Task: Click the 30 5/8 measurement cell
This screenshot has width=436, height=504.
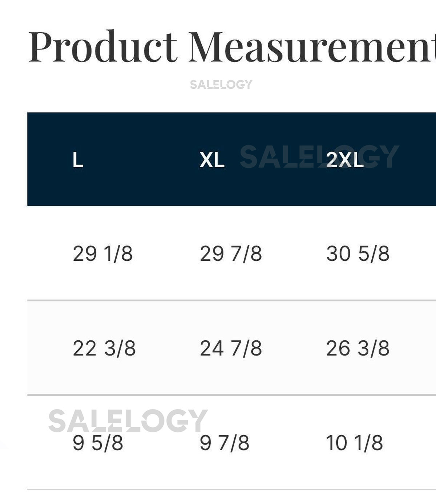Action: coord(358,253)
